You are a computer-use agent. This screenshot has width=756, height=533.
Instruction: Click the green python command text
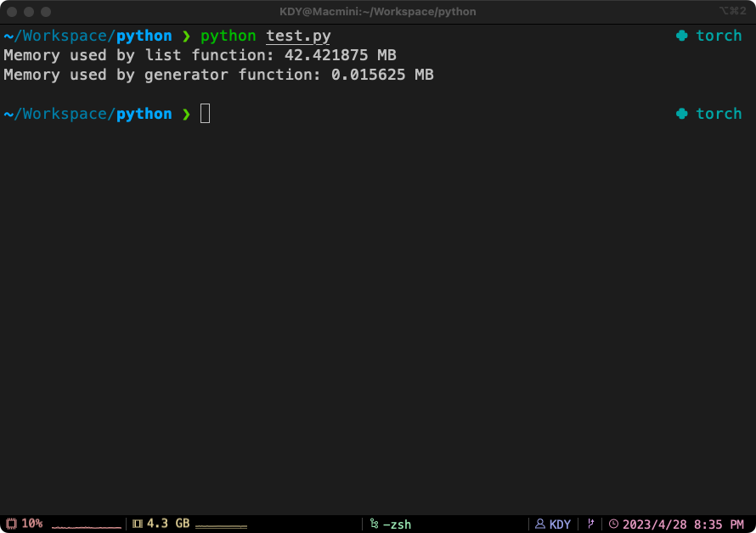pyautogui.click(x=228, y=36)
